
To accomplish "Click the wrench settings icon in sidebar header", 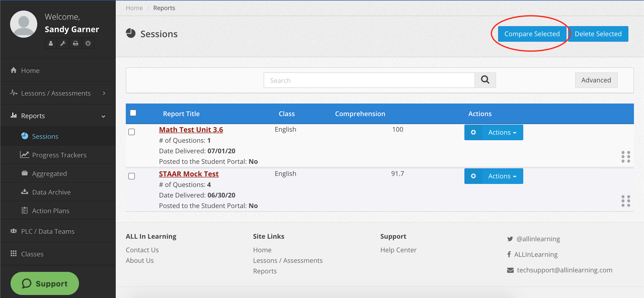I will click(63, 43).
